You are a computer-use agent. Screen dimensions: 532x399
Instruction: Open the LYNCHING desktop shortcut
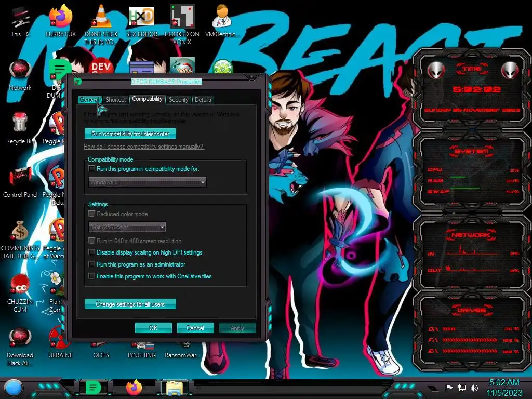141,350
